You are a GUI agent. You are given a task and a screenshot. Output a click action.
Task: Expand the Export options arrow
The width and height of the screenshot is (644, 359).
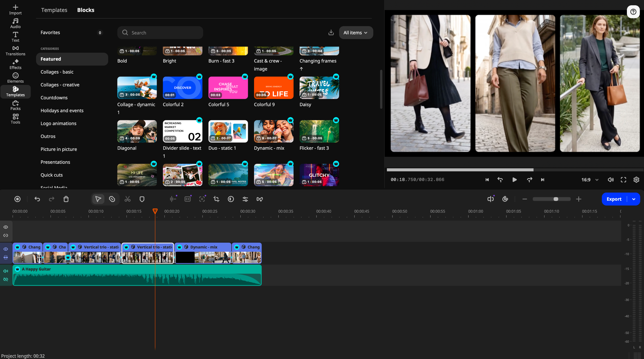coord(634,199)
